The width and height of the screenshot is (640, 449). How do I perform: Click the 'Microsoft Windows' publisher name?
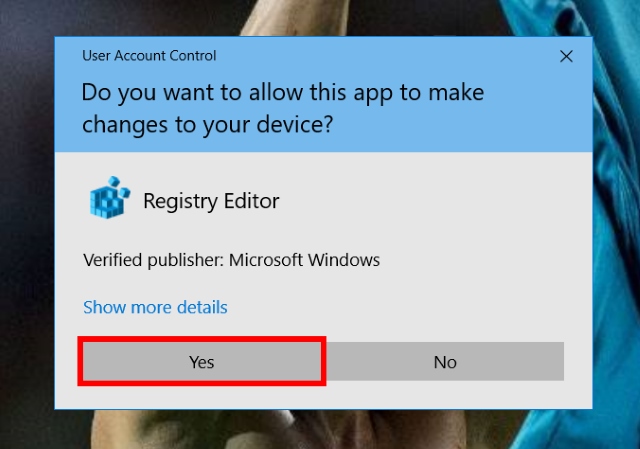[304, 260]
